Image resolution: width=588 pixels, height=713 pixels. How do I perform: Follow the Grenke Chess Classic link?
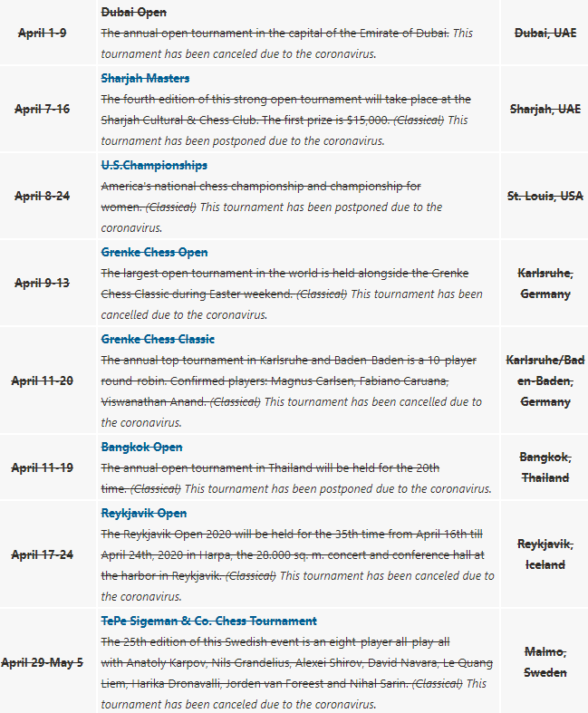pos(158,340)
